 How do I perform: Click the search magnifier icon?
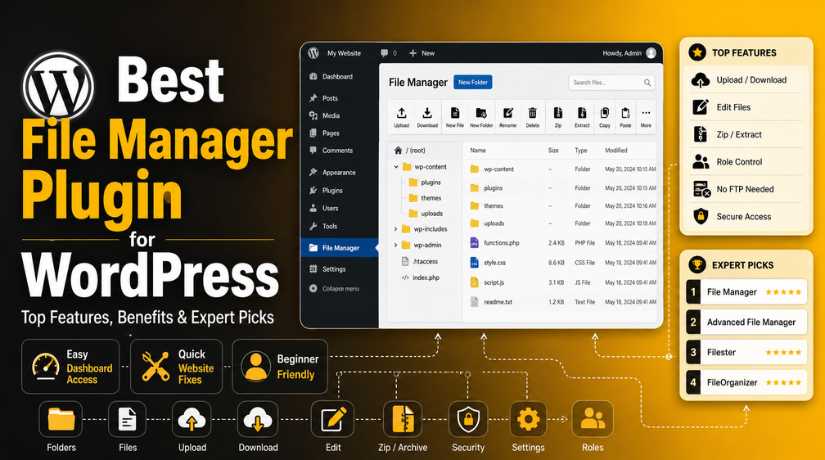(x=647, y=83)
